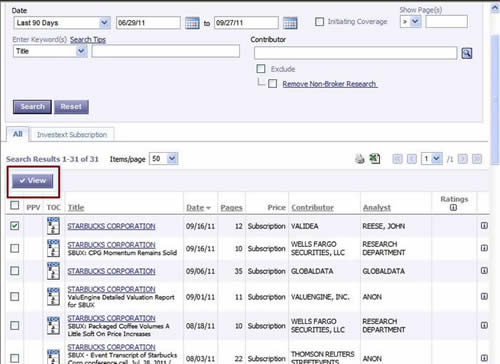Click into the Contributor text field
Viewport: 500px width, 364px height.
coord(355,53)
